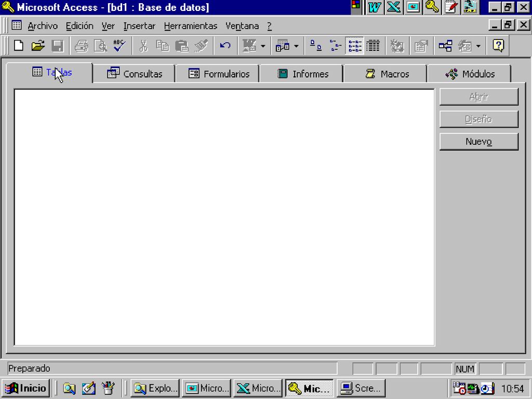Open a database with the folder icon
The width and height of the screenshot is (532, 399).
(x=38, y=46)
